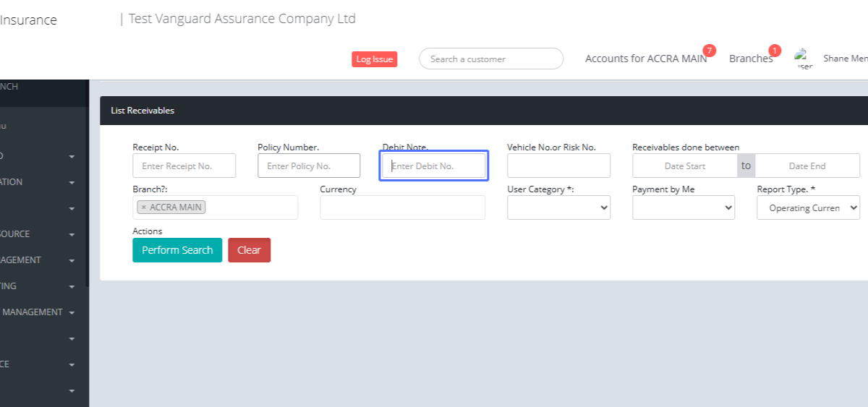Screen dimensions: 868x407
Task: Click the Vehicle No. or Risk No. field
Action: (558, 166)
